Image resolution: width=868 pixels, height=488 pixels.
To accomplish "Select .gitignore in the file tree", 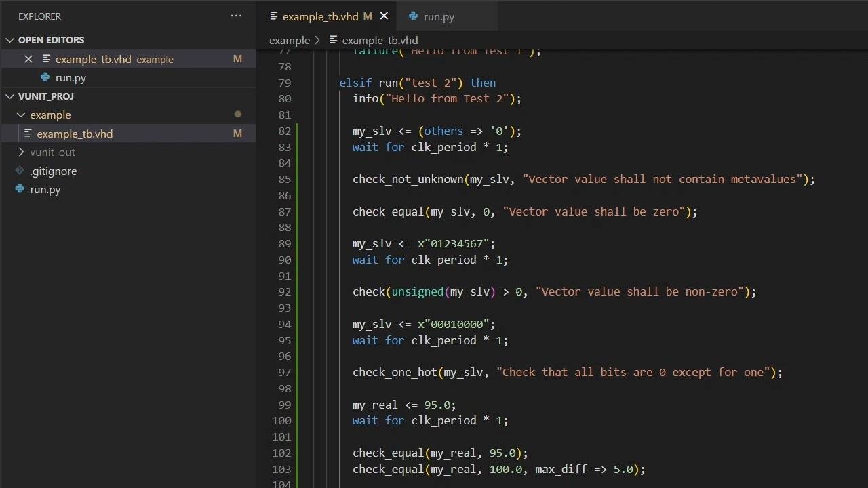I will click(54, 171).
